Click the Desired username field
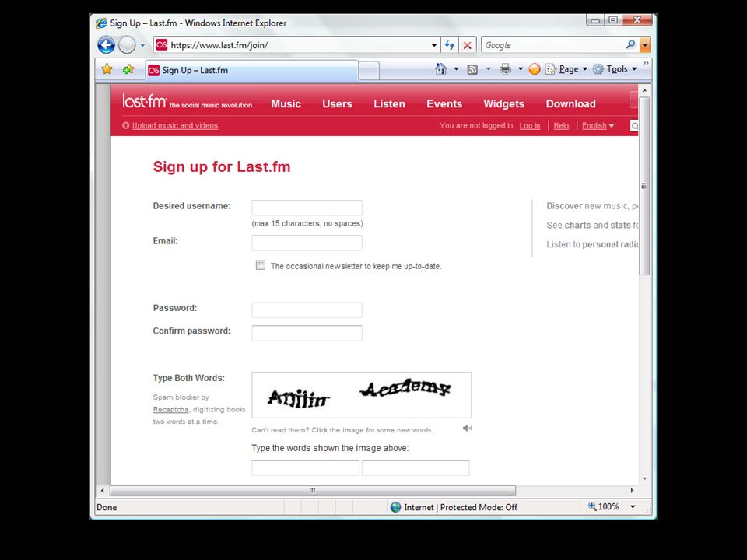 [x=307, y=208]
